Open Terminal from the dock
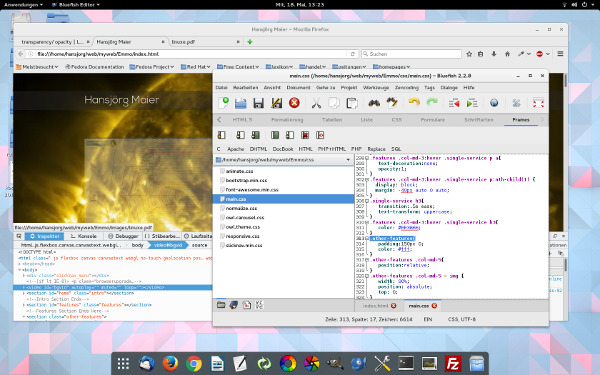This screenshot has width=600, height=375. coord(406,363)
